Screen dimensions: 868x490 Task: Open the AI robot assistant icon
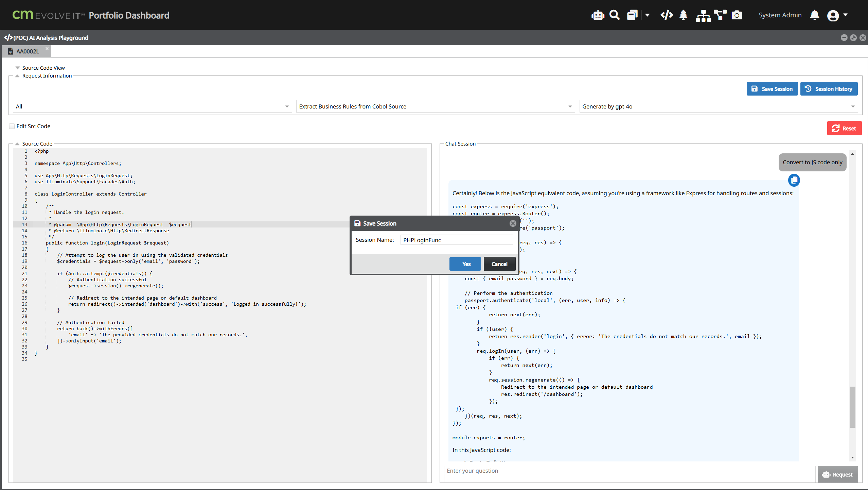(x=598, y=15)
